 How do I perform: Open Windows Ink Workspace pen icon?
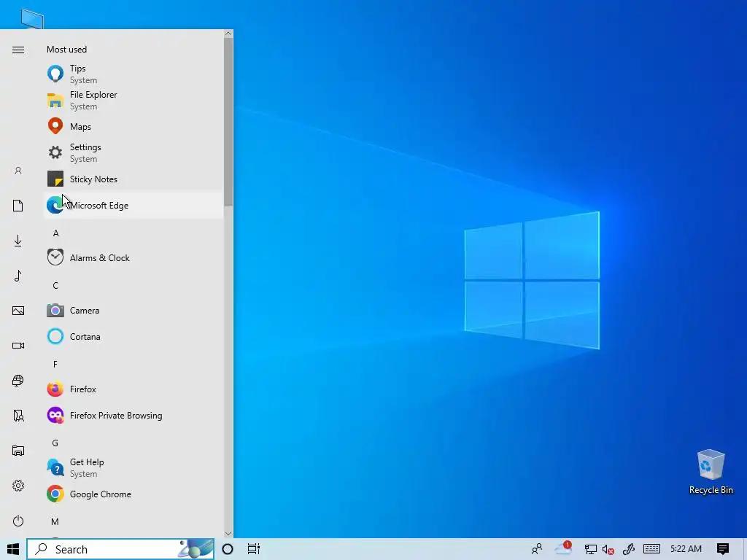tap(629, 549)
